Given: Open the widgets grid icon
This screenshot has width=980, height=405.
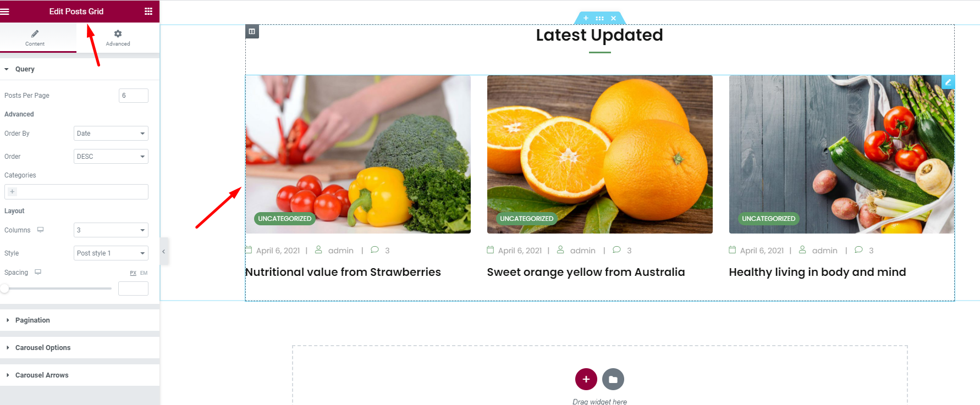Looking at the screenshot, I should [x=148, y=11].
